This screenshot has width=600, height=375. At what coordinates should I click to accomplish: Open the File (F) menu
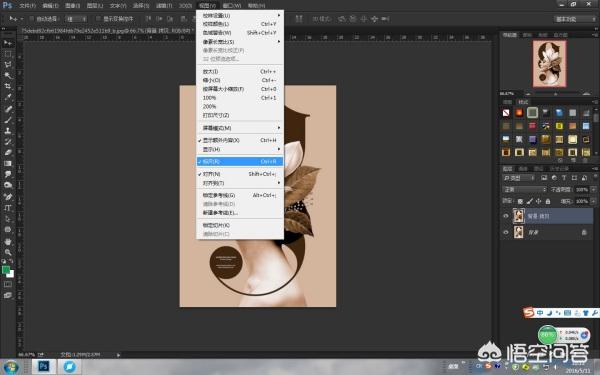pyautogui.click(x=28, y=6)
